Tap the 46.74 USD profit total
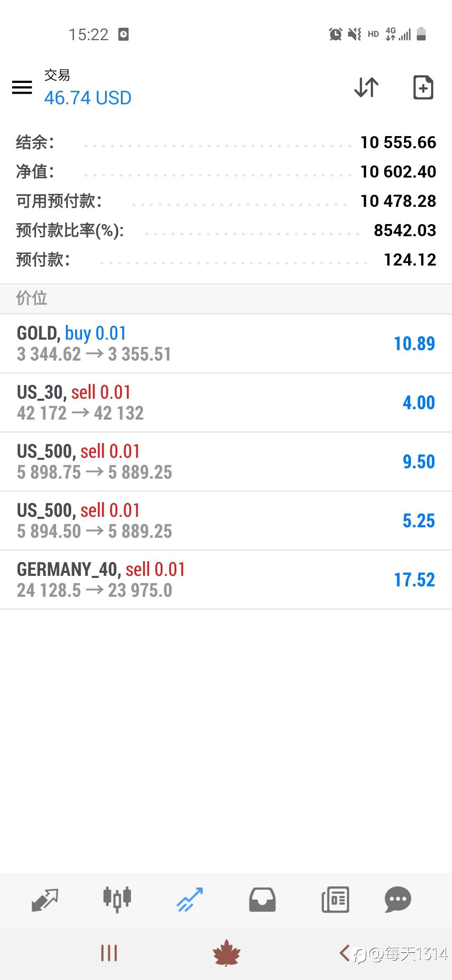 point(88,98)
